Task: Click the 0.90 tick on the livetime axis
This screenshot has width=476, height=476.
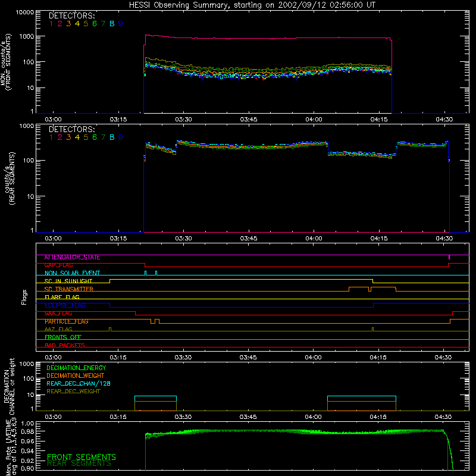Action: point(28,468)
